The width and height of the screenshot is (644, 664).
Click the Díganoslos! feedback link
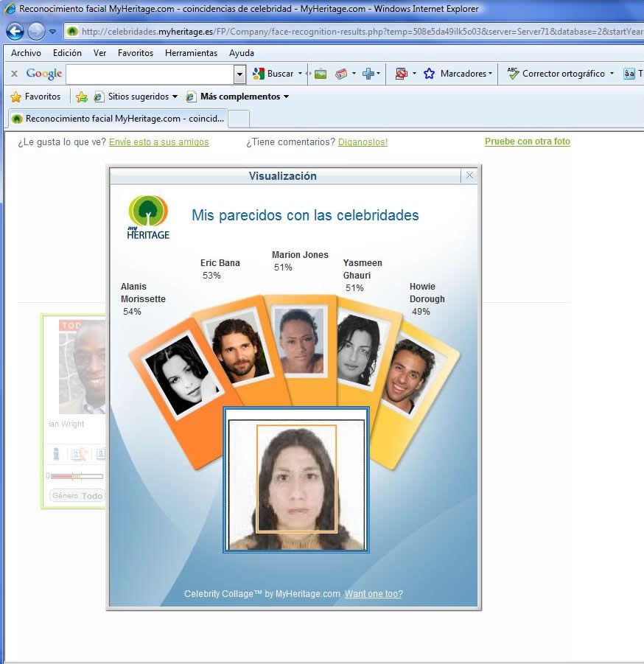tap(363, 141)
